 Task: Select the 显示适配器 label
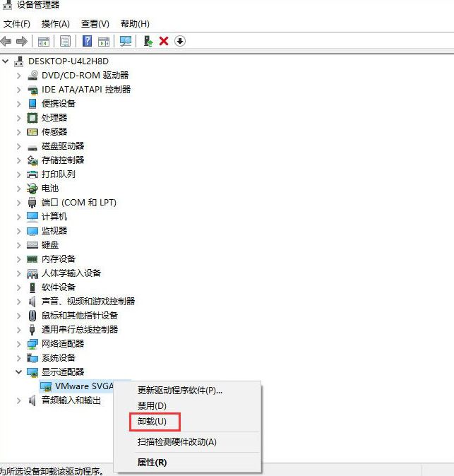(63, 372)
